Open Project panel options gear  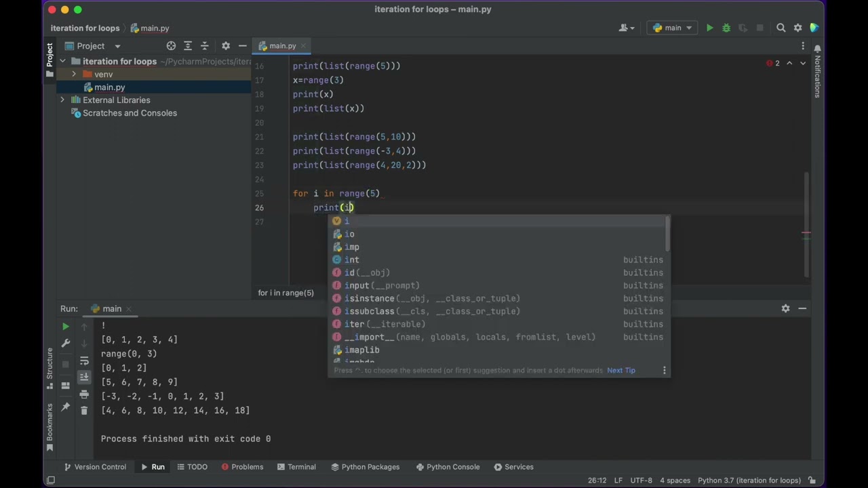tap(226, 46)
